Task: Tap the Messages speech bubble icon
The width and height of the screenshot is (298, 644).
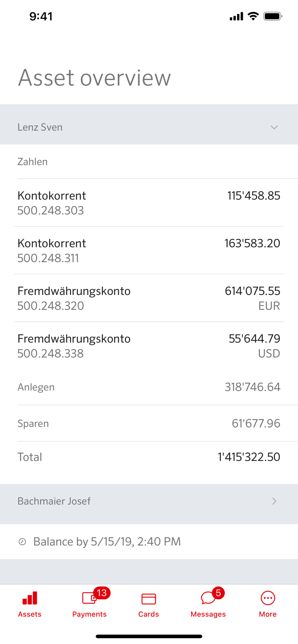Action: [208, 598]
